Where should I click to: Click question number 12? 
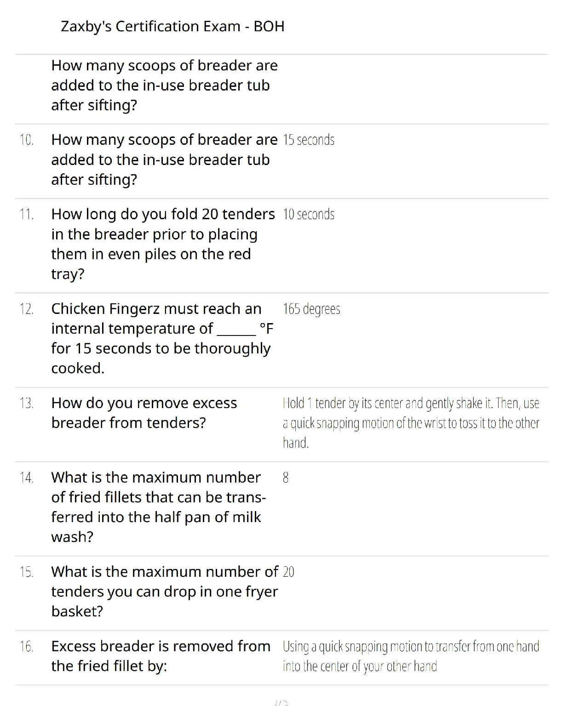pos(27,309)
